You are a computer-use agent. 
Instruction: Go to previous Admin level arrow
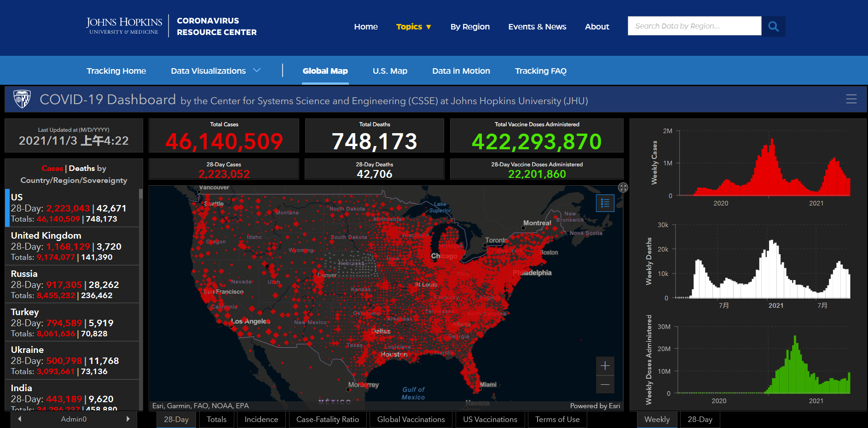click(x=19, y=419)
